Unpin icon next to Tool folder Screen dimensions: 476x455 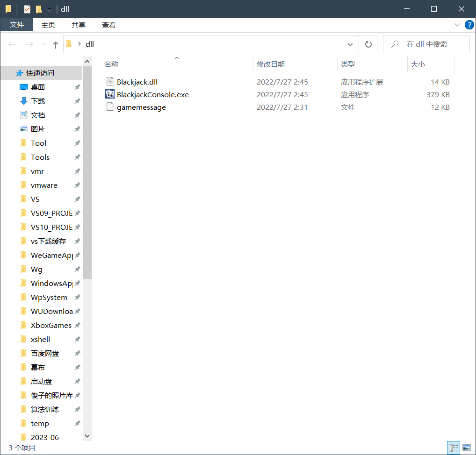78,143
